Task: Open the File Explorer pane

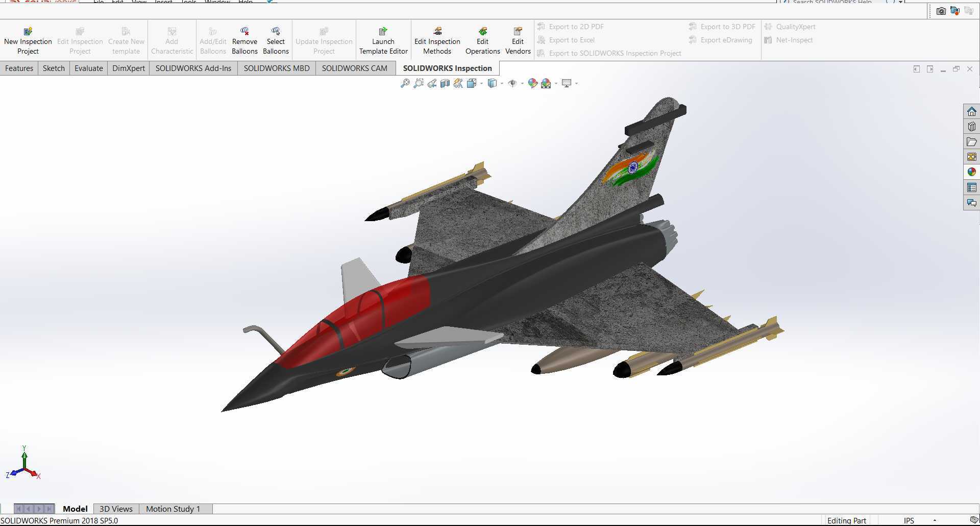Action: point(971,142)
